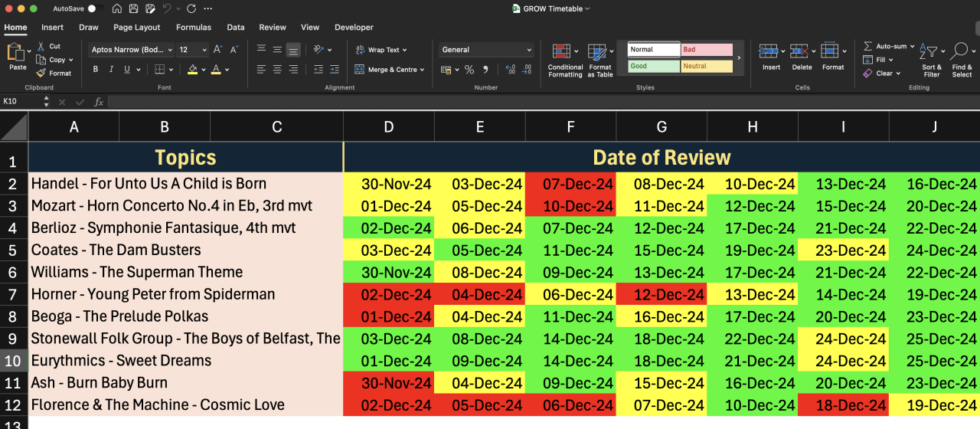980x429 pixels.
Task: Click the Undo arrow icon
Action: click(x=166, y=8)
